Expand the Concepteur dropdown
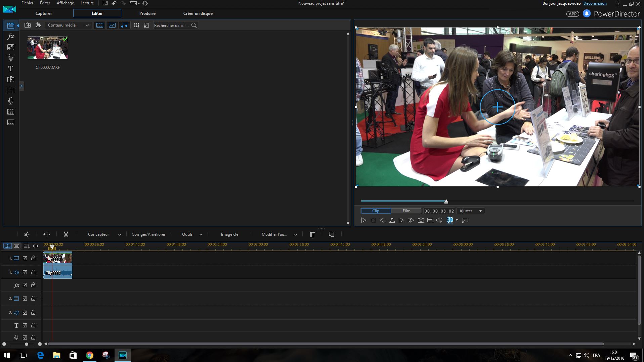This screenshot has height=362, width=644. (120, 234)
